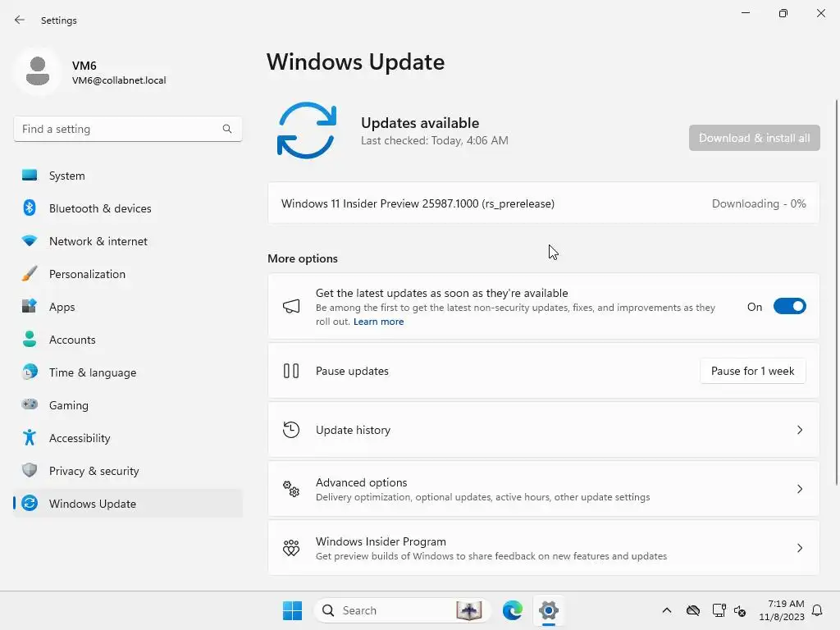Viewport: 840px width, 630px height.
Task: Open Time & language settings
Action: pos(127,372)
